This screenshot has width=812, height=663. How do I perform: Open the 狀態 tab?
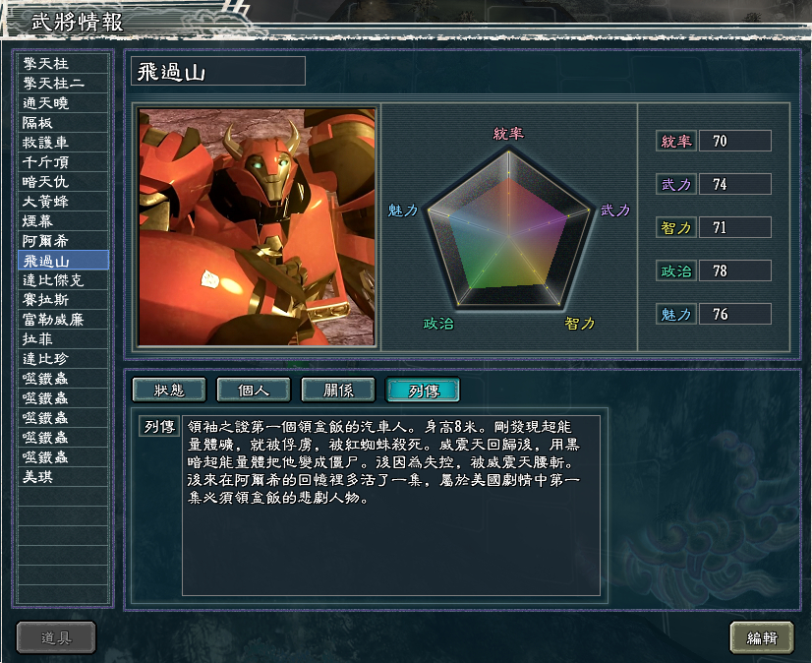169,390
